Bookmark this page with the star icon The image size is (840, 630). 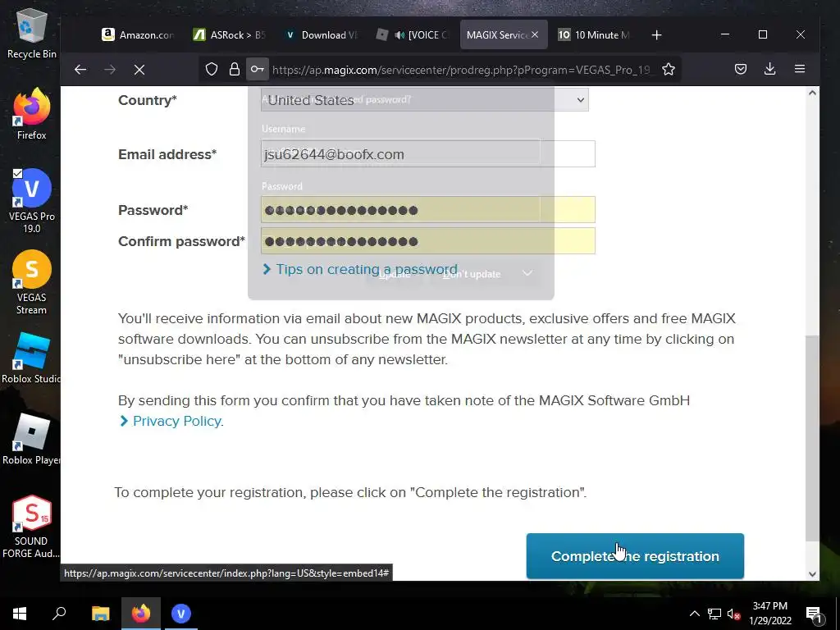[x=668, y=69]
